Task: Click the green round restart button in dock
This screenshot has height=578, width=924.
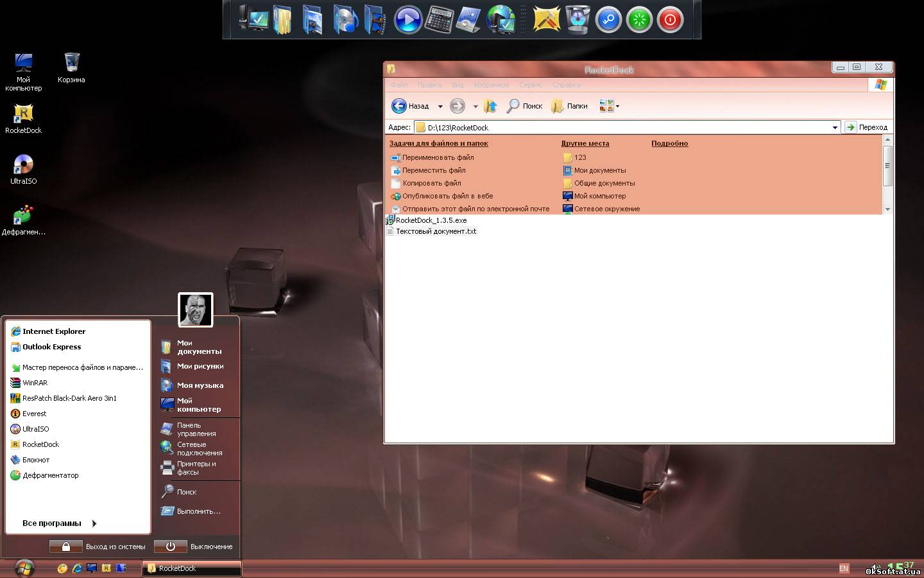Action: tap(639, 20)
